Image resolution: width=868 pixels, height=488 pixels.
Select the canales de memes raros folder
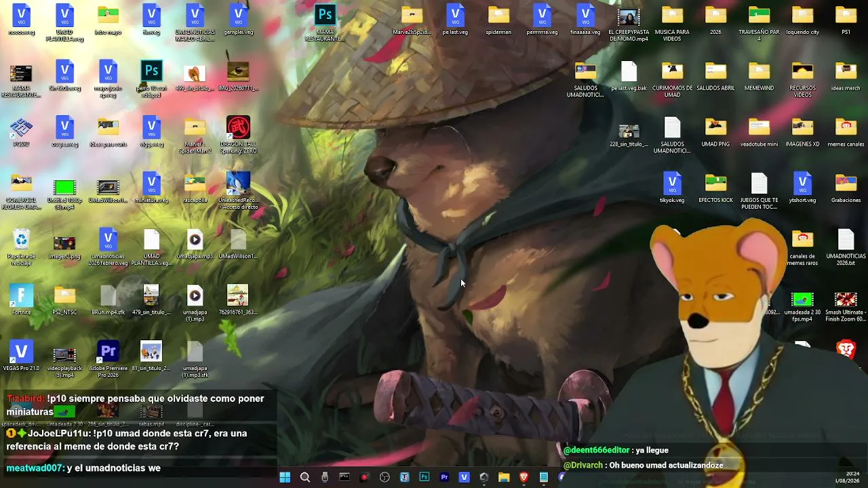(x=802, y=247)
